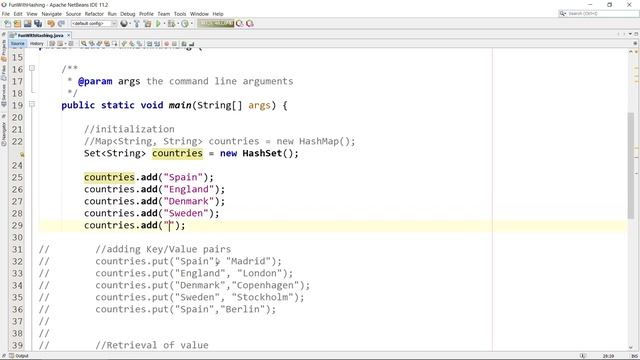Toggle Rectangular Selection in editor toolbar
The height and width of the screenshot is (360, 640).
click(115, 43)
